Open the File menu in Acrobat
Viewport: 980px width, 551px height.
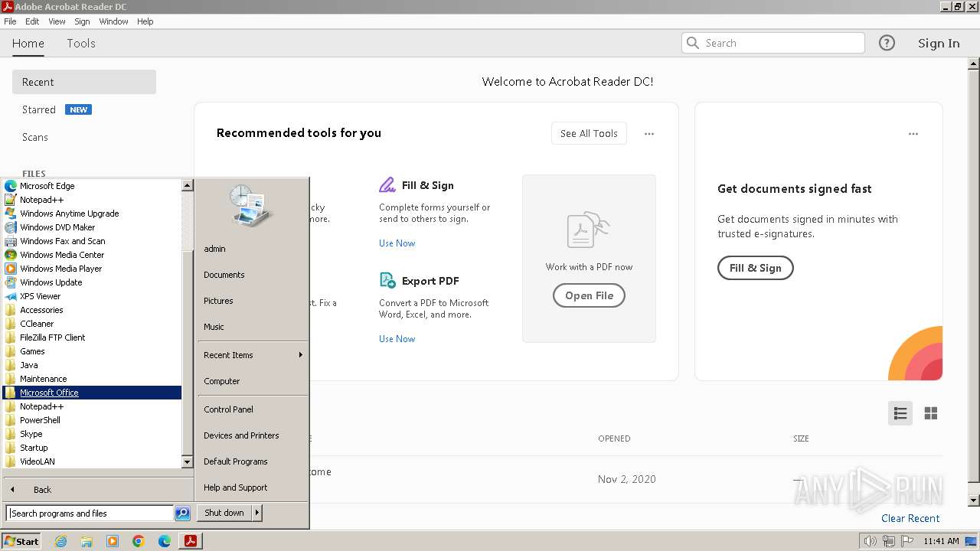(x=10, y=21)
